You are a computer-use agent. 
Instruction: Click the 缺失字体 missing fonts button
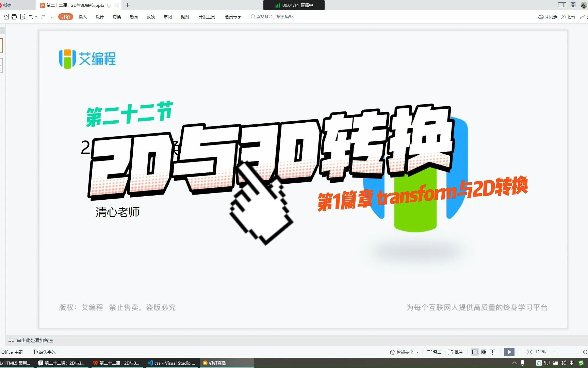(x=44, y=352)
